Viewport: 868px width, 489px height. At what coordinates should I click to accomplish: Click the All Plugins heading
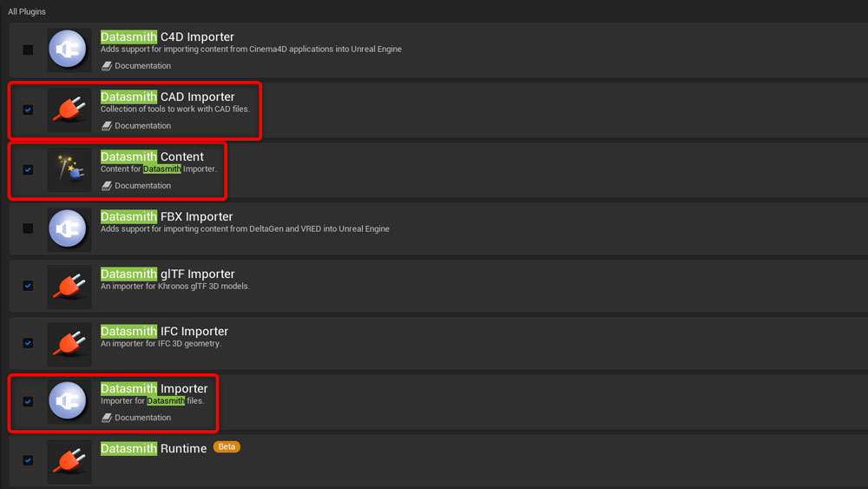(27, 11)
